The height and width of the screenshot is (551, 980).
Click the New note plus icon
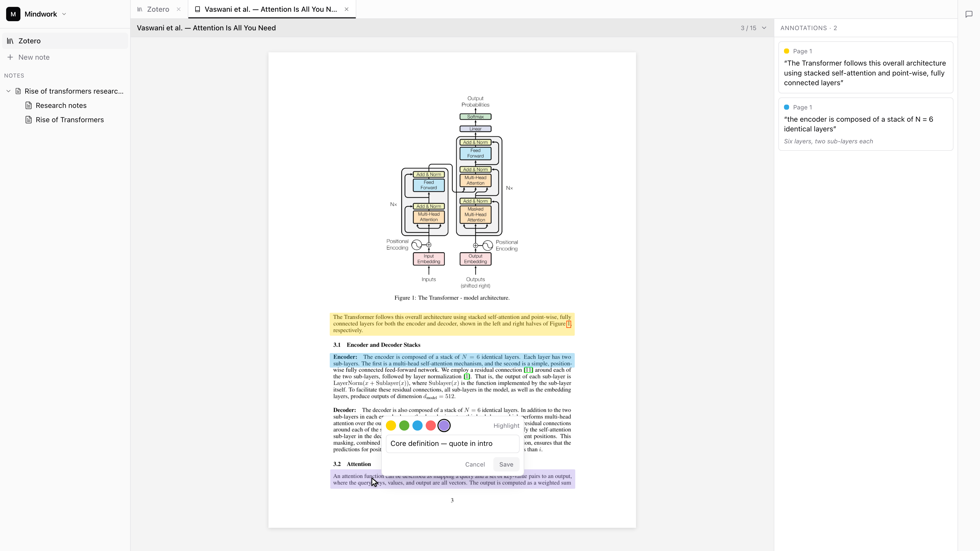tap(10, 57)
